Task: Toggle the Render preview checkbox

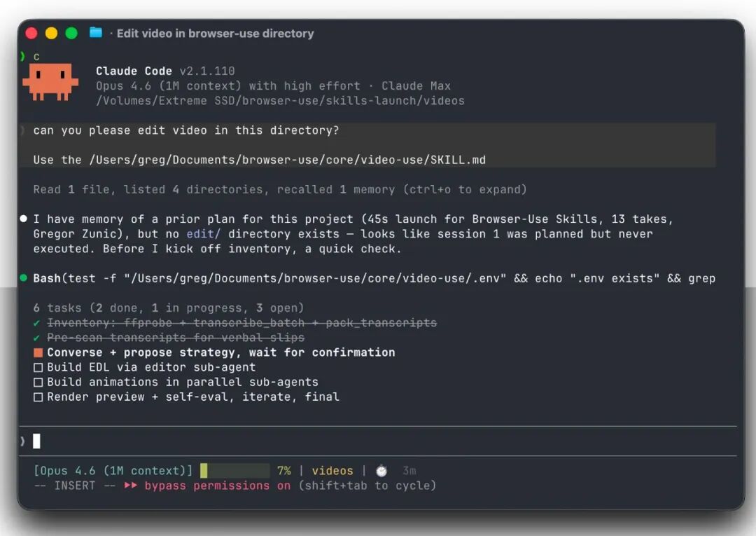Action: tap(38, 397)
